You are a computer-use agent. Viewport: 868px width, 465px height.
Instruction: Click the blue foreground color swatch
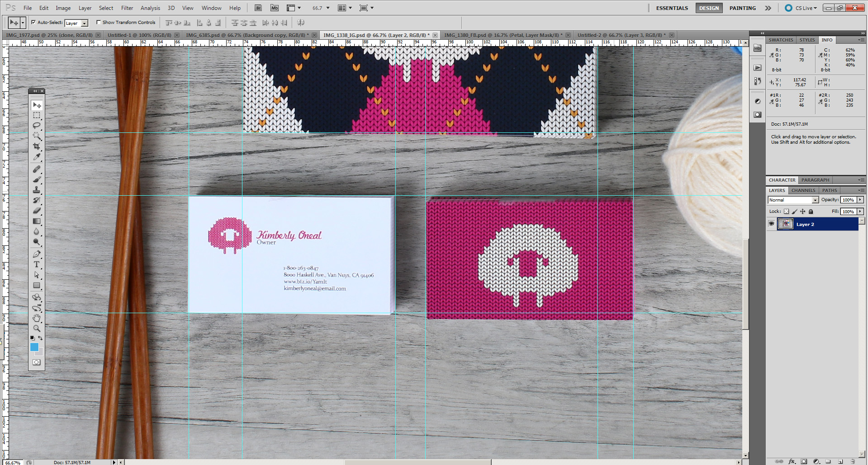coord(34,347)
